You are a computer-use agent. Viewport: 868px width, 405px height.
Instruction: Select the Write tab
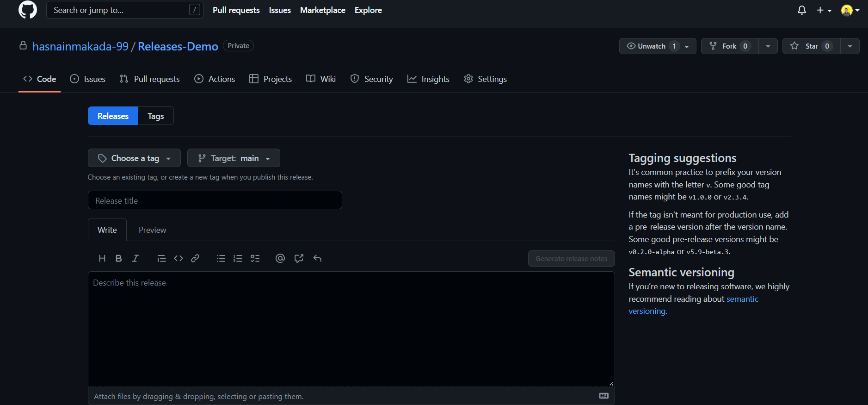(107, 230)
